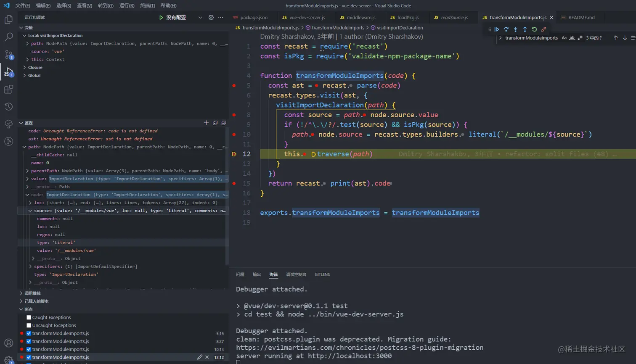636x364 pixels.
Task: Switch to the middleware.js tab
Action: click(361, 18)
